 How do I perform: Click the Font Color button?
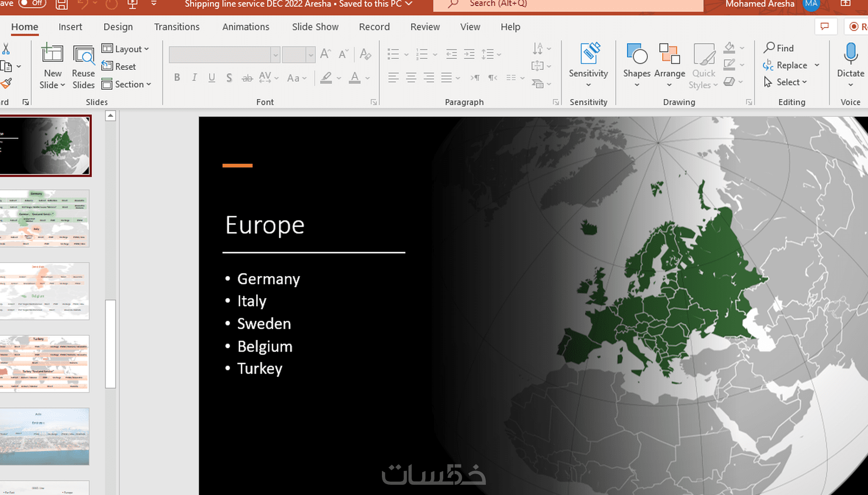pyautogui.click(x=354, y=78)
